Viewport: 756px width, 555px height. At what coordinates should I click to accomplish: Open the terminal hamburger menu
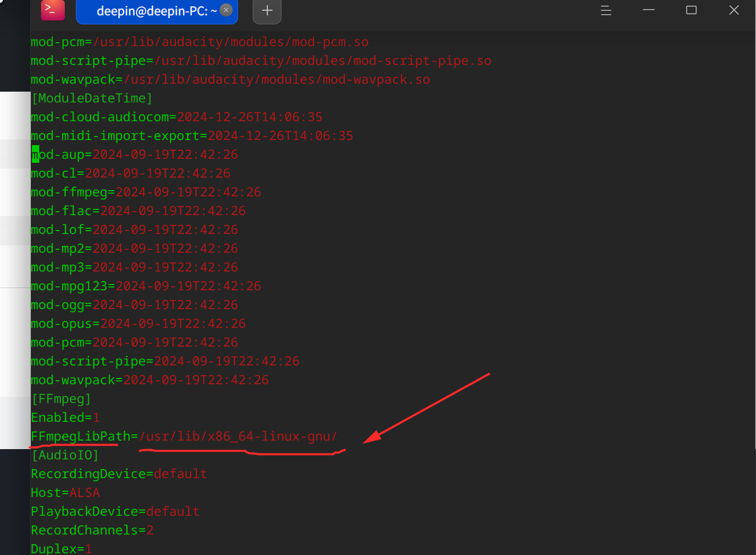tap(606, 10)
